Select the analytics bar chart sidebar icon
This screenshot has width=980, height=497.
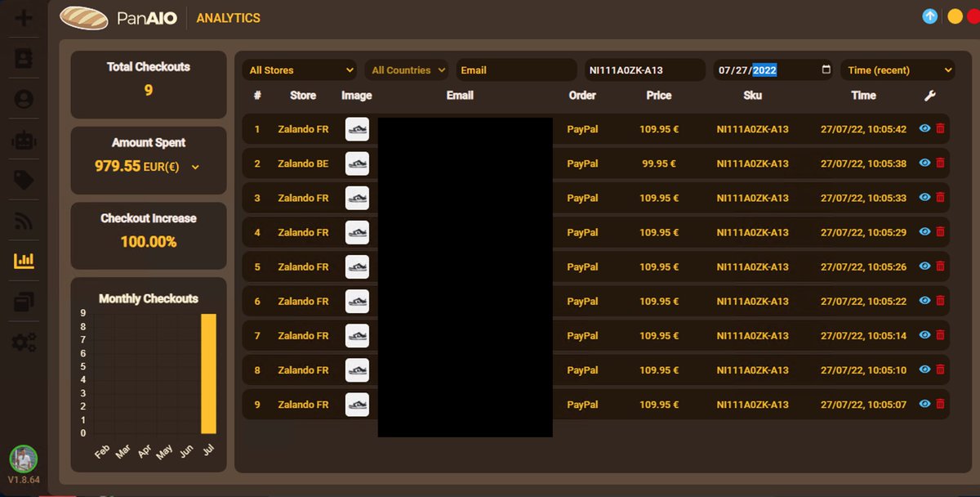[x=24, y=261]
